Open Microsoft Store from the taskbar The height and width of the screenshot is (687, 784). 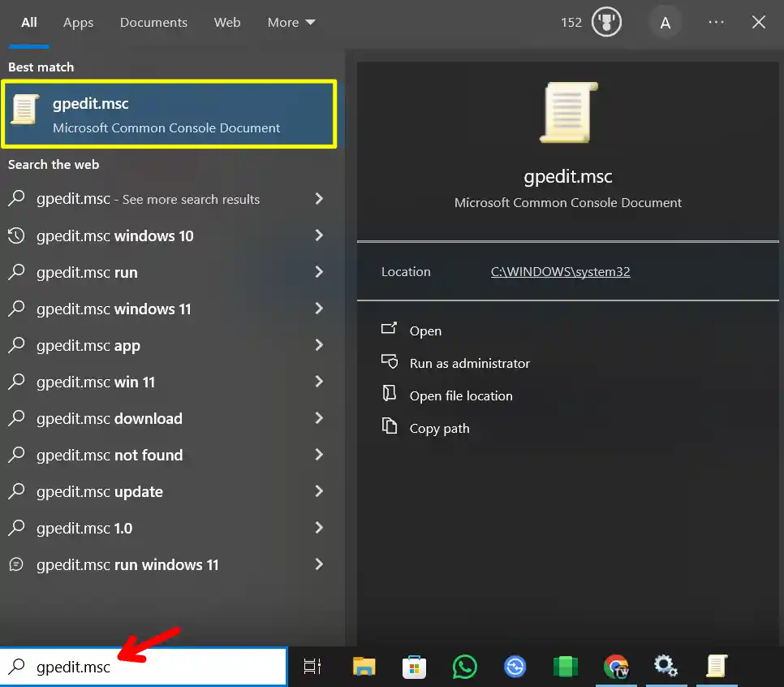tap(414, 666)
